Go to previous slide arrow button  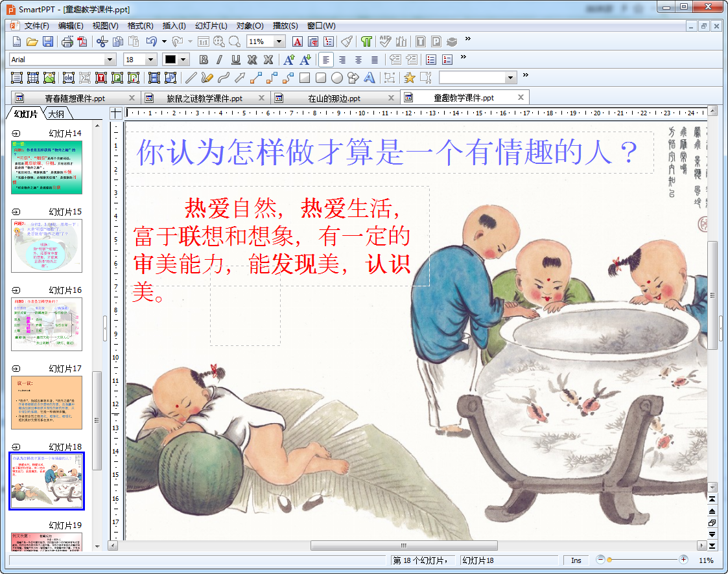(712, 511)
